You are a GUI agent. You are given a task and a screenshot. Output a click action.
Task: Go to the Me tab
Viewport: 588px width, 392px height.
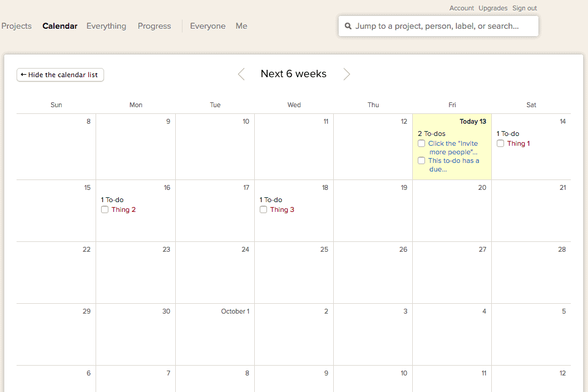tap(241, 26)
